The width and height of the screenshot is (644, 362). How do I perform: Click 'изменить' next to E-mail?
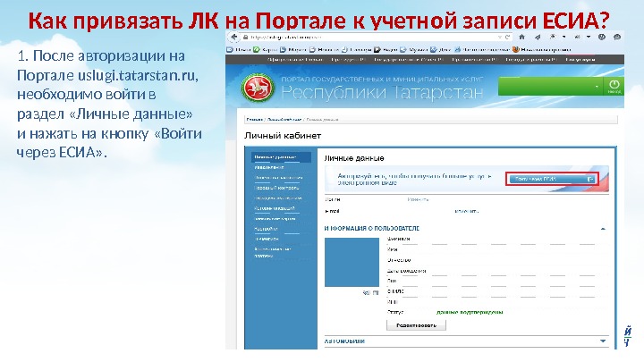tap(467, 211)
